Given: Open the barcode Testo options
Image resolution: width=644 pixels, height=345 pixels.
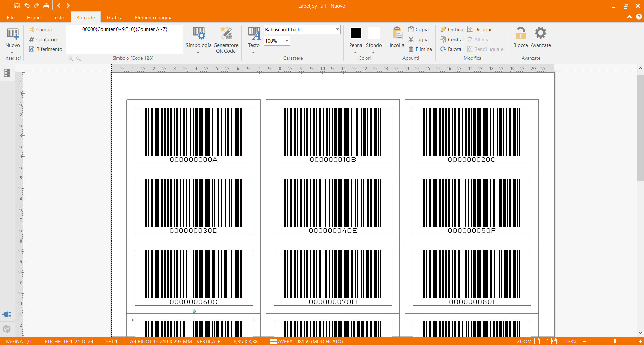Looking at the screenshot, I should coord(254,38).
